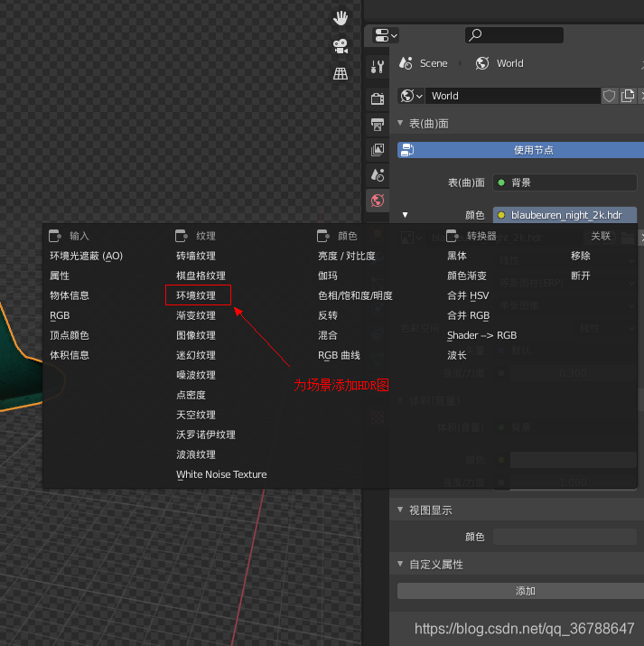The image size is (644, 646).
Task: Click the 使用节点 button
Action: [x=520, y=150]
